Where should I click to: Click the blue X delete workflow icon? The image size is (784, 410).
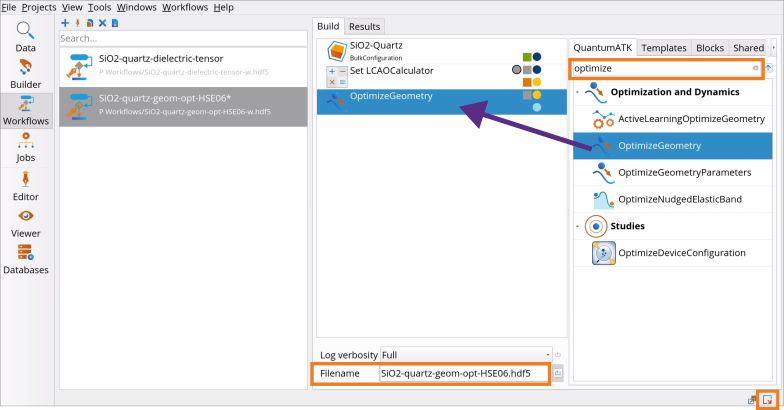(x=102, y=22)
